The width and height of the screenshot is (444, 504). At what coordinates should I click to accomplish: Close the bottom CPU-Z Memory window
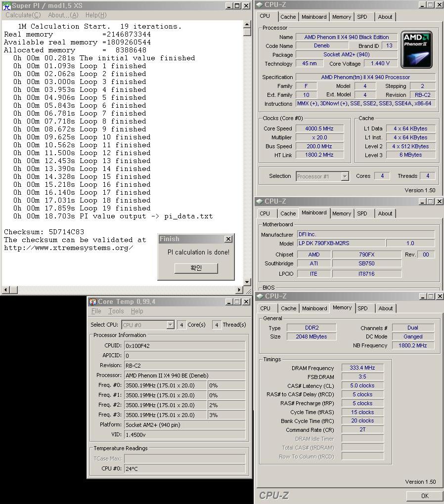pyautogui.click(x=440, y=296)
